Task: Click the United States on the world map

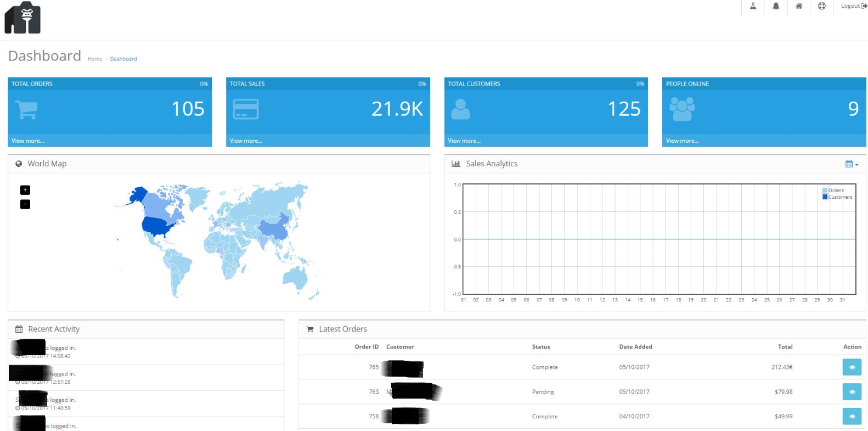Action: (x=160, y=226)
